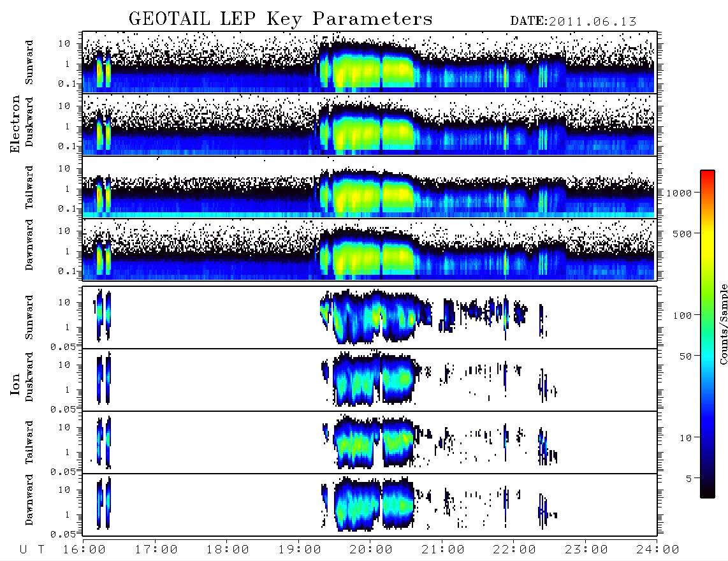Click the 100 colorbar tick label
728x561 pixels.
tap(683, 316)
